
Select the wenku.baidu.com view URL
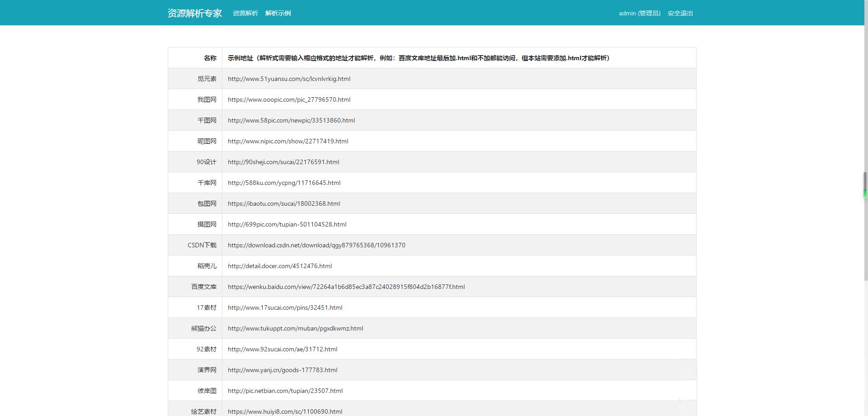(346, 287)
